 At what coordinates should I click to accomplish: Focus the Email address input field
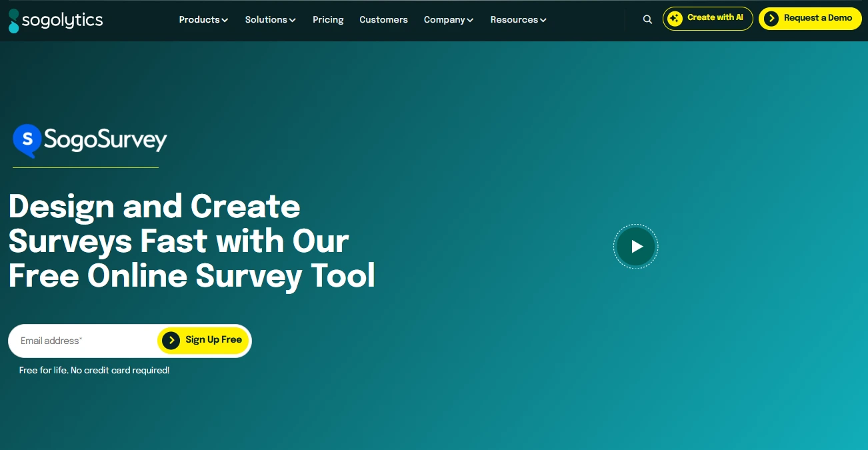83,341
